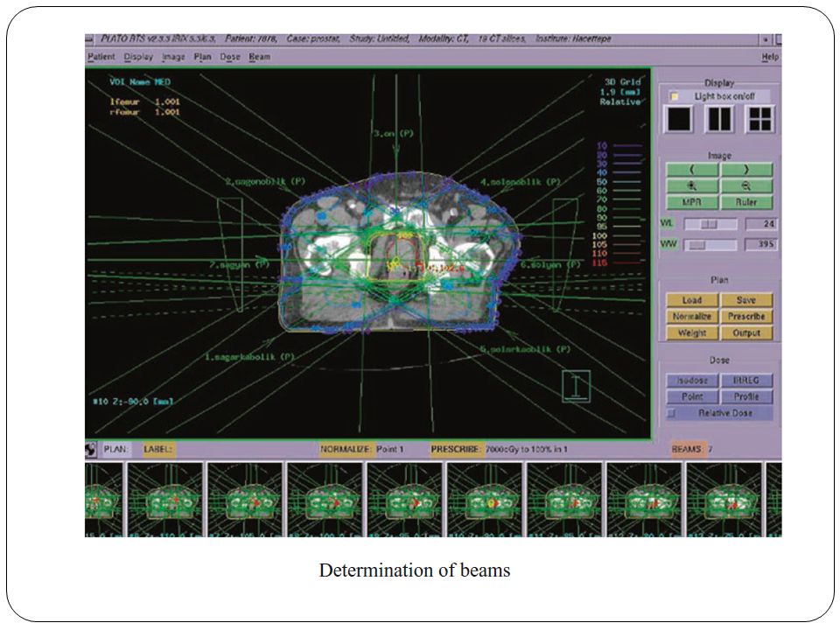Select the seventh CT slice thumbnail

(564, 500)
